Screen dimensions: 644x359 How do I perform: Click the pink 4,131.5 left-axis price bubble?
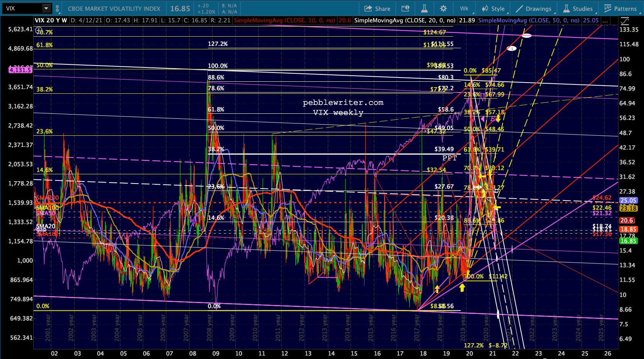[x=20, y=70]
